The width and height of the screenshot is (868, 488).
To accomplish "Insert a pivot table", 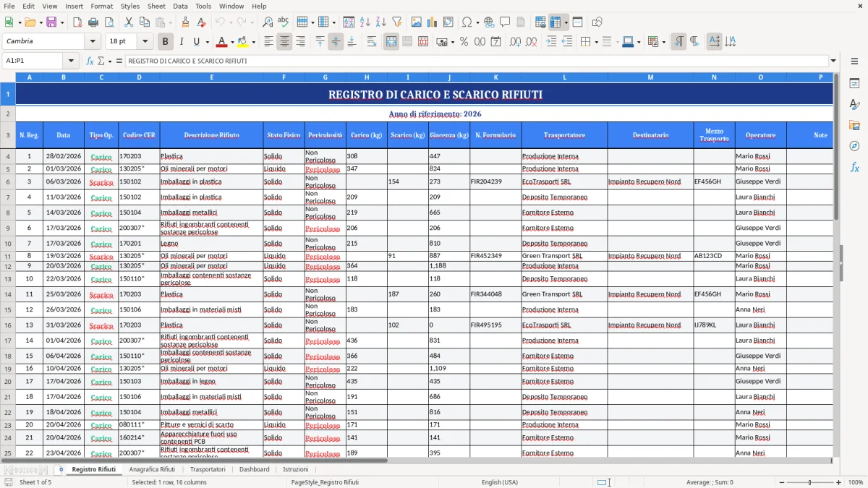I will [448, 22].
